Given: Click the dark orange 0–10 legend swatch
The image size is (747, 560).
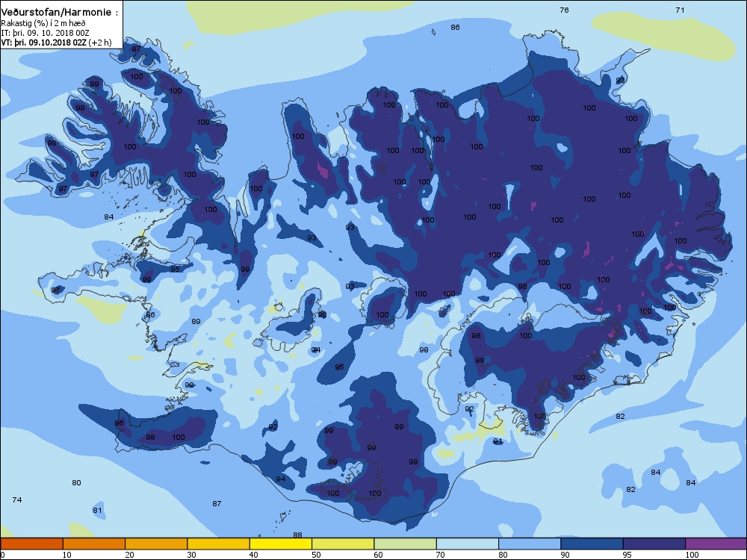Looking at the screenshot, I should pos(31,544).
